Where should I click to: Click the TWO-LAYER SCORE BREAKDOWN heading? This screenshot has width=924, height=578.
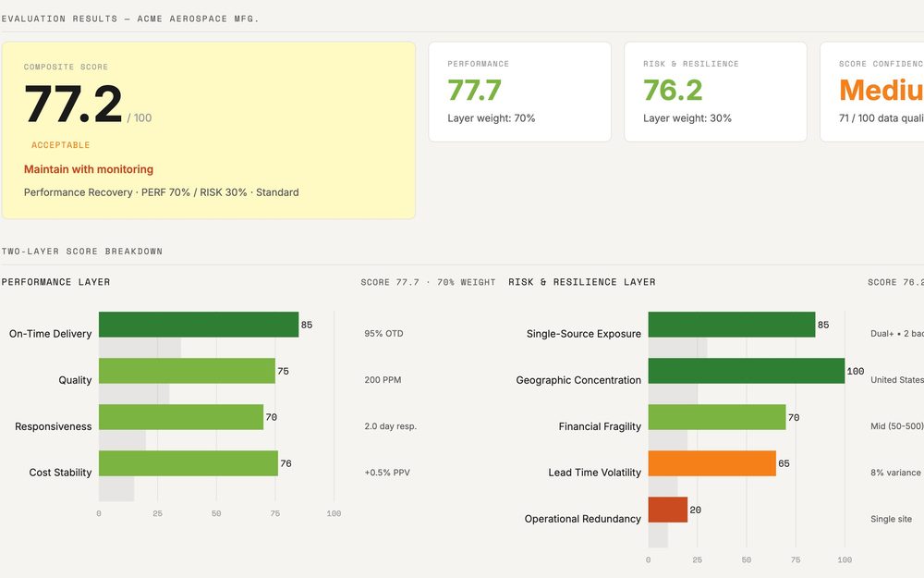pos(82,252)
